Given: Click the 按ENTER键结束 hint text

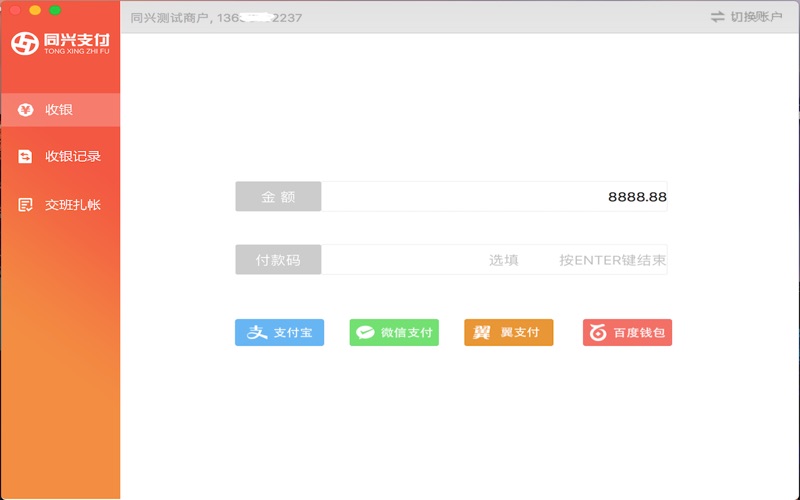Looking at the screenshot, I should tap(612, 260).
